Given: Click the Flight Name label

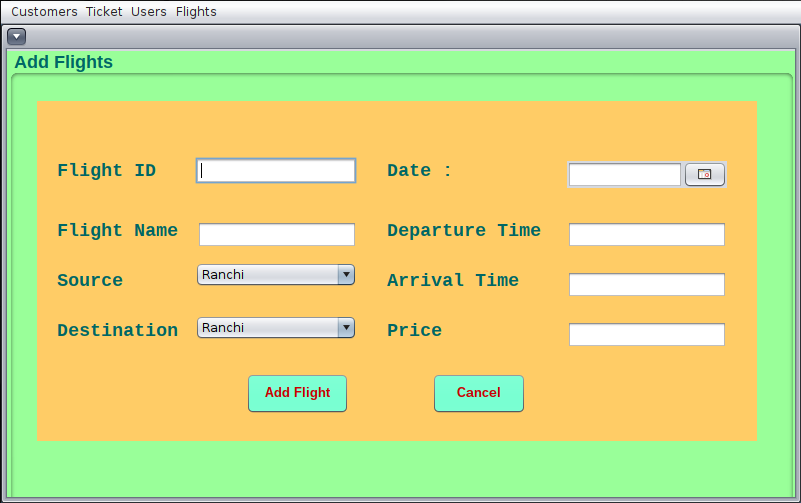Looking at the screenshot, I should 117,230.
